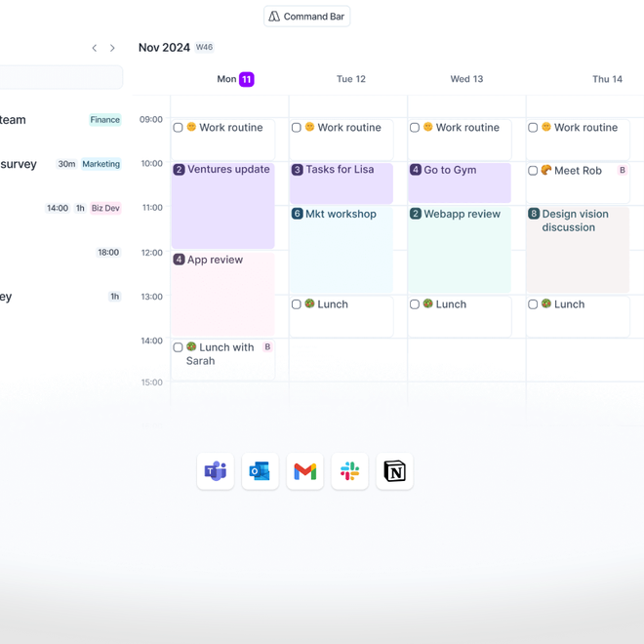Click the number 8 badge on Design vision

tap(534, 214)
